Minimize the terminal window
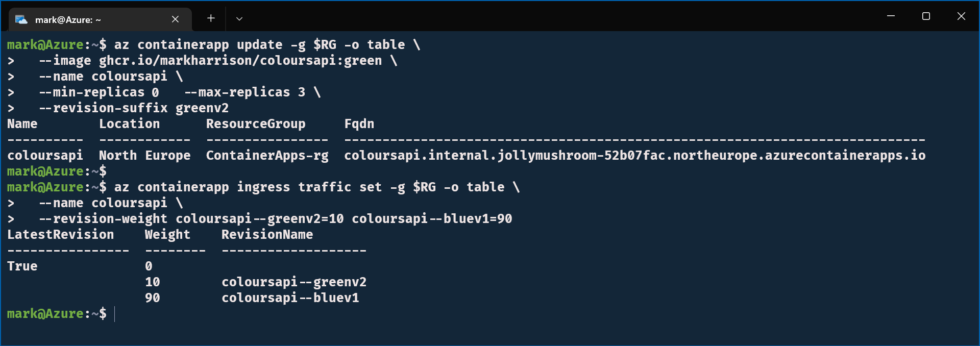The width and height of the screenshot is (980, 346). click(891, 16)
